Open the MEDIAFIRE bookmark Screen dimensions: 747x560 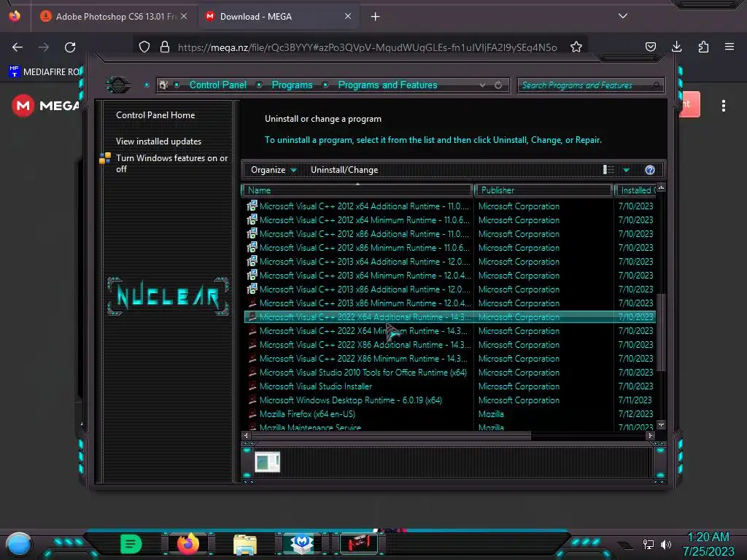[x=45, y=72]
